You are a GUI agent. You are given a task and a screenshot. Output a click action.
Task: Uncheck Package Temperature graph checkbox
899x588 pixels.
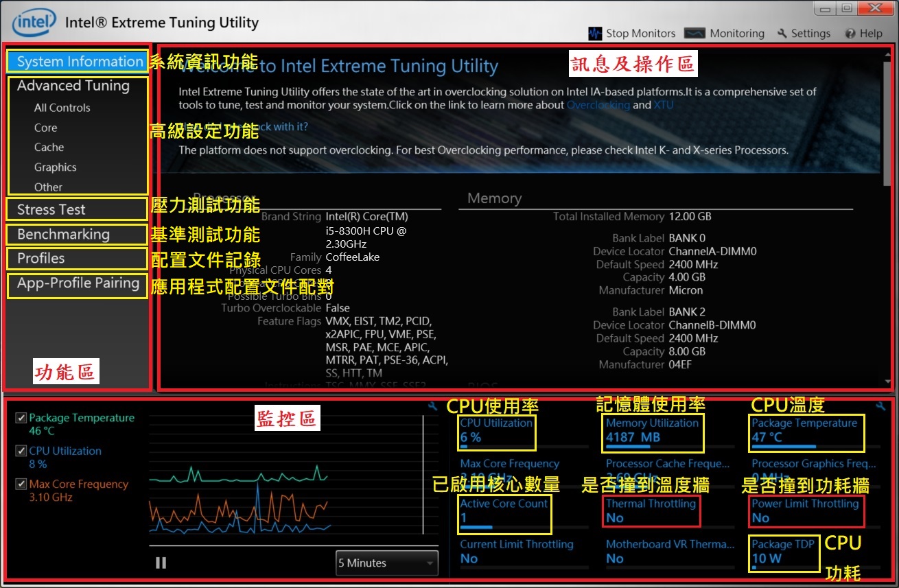(x=21, y=418)
